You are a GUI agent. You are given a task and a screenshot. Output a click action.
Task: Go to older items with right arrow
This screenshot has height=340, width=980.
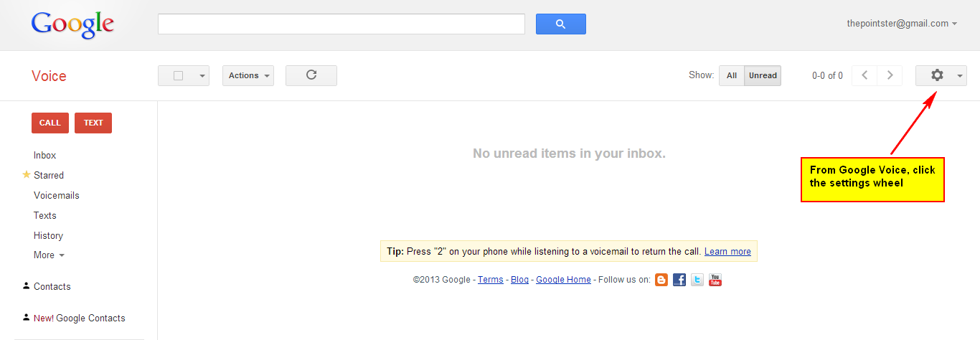(x=890, y=75)
